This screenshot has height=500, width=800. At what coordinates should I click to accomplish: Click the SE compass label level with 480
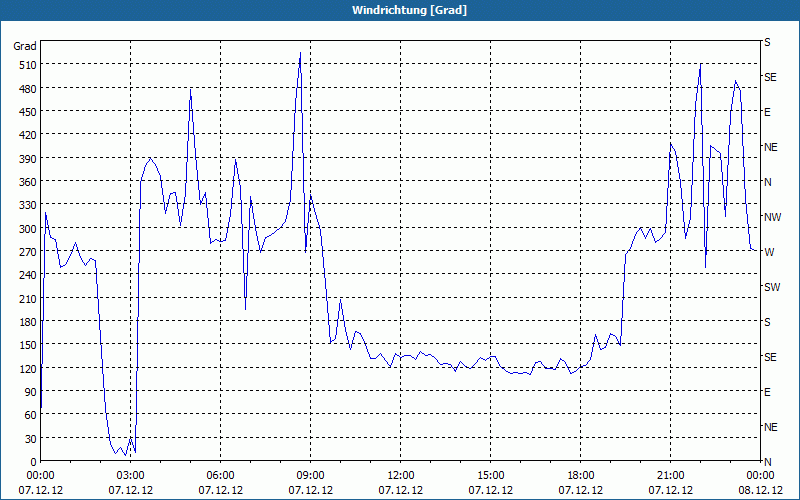pyautogui.click(x=770, y=78)
